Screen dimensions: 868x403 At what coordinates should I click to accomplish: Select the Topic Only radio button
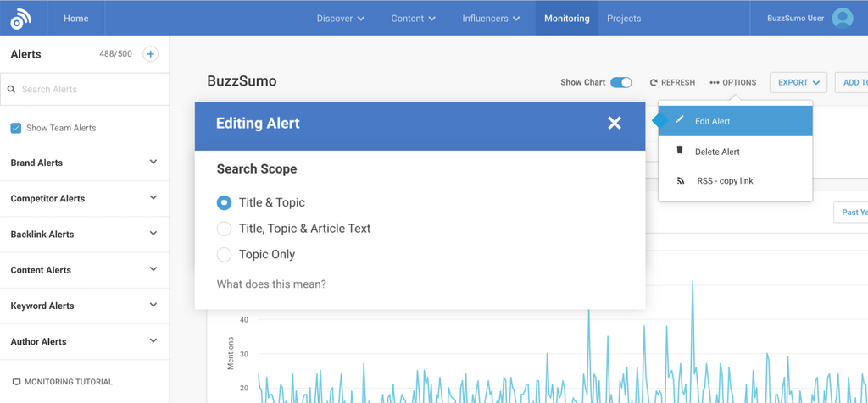224,254
